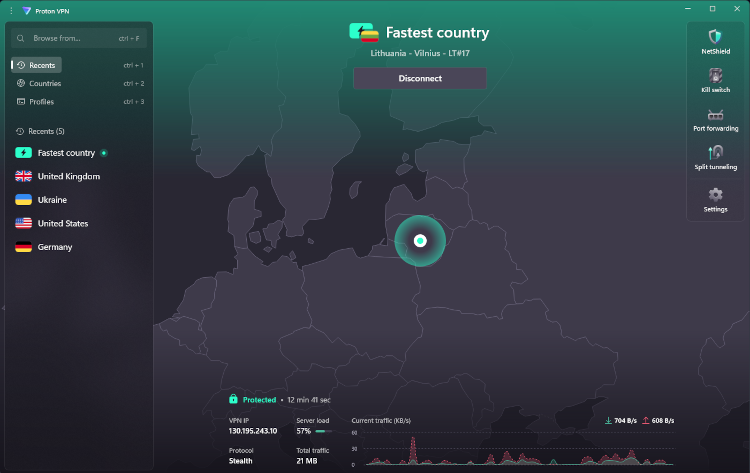
Task: Click the Ukraine flag icon
Action: [23, 199]
